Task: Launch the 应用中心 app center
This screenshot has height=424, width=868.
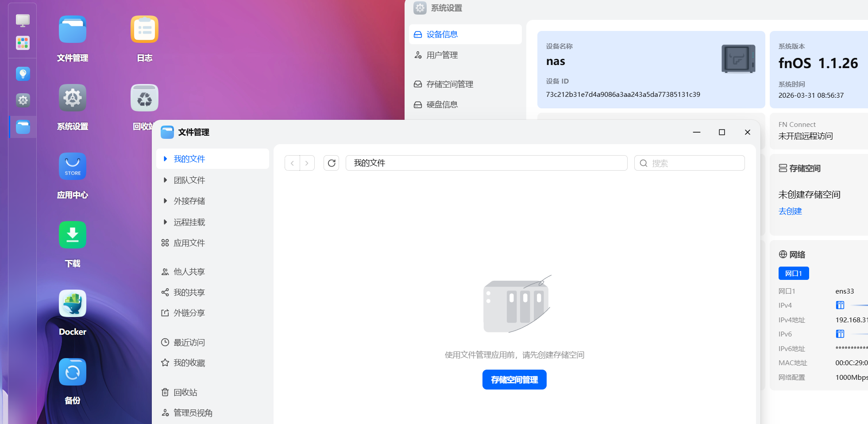Action: (72, 166)
